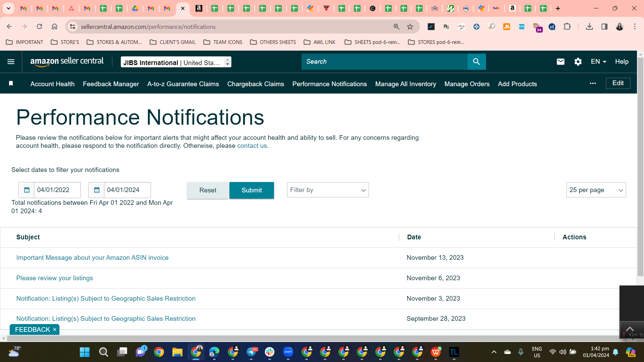
Task: Open the Filter by dropdown
Action: (328, 190)
